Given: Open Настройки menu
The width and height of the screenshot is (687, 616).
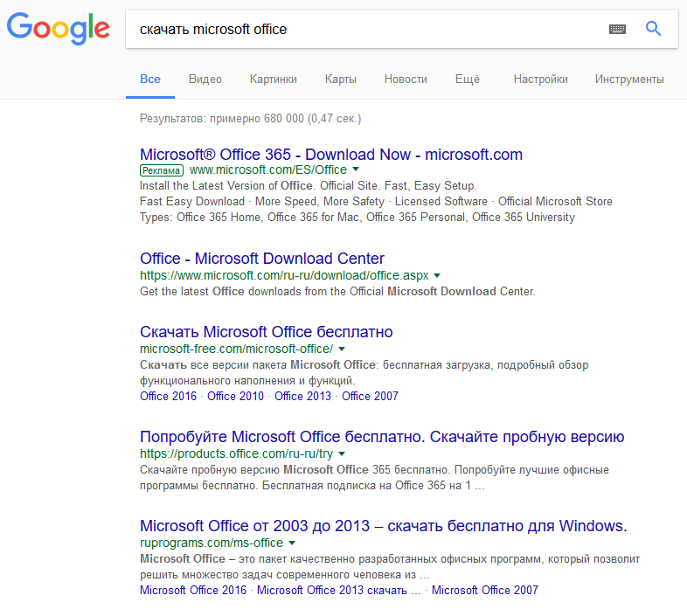Looking at the screenshot, I should (541, 80).
